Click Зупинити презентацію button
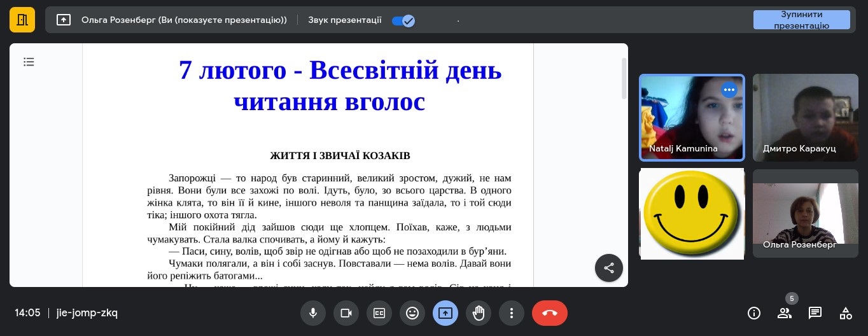 801,20
